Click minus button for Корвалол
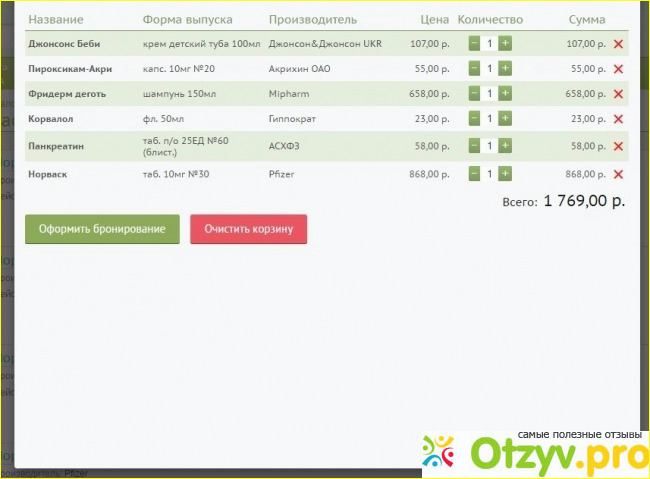The image size is (650, 479). [474, 119]
